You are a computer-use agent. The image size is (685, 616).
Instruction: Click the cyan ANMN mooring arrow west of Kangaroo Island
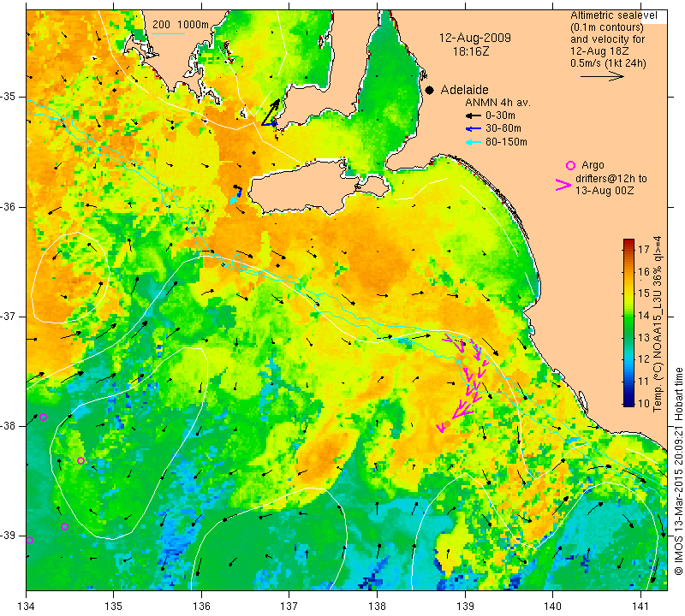[x=234, y=199]
